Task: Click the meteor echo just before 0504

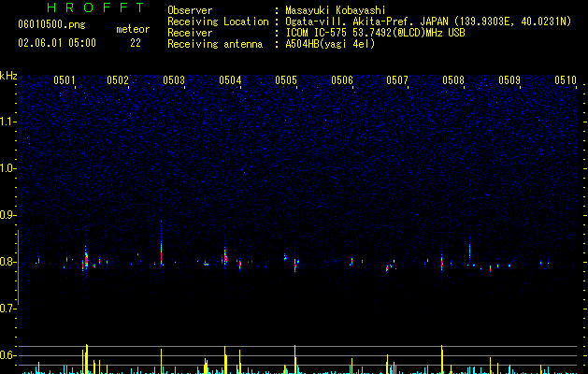Action: [225, 257]
